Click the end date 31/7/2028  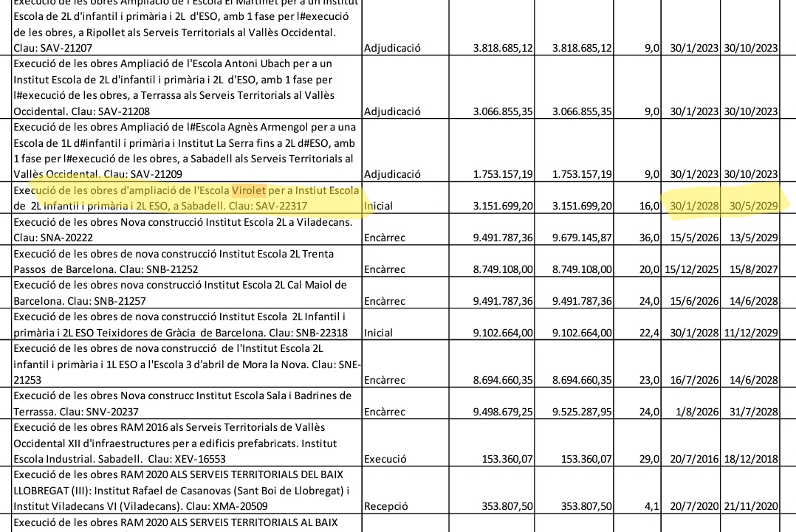tap(753, 412)
